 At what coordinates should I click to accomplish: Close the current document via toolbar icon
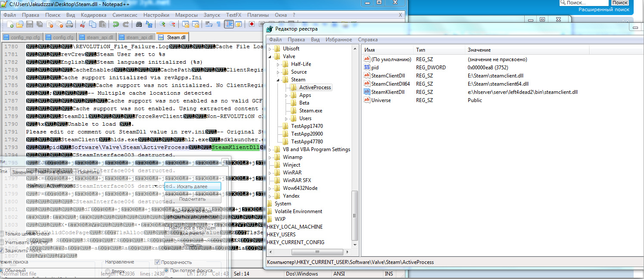tap(50, 24)
